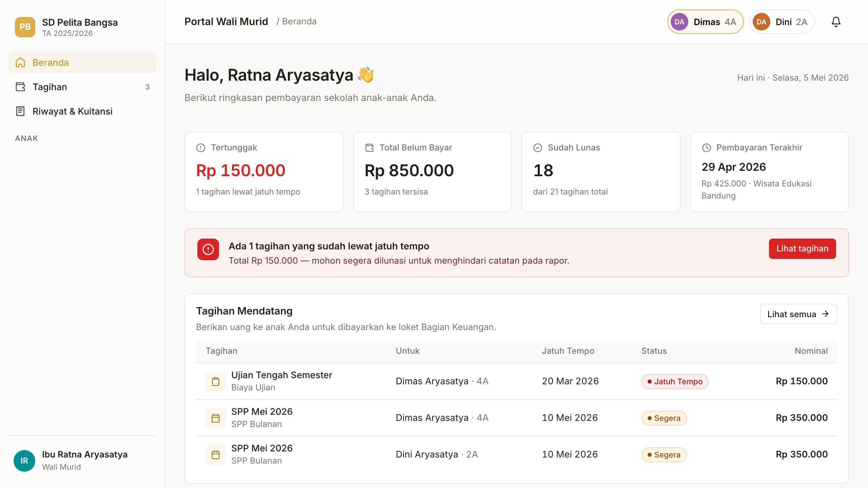Click Dini Aryasatya · 2A cell
The height and width of the screenshot is (488, 868).
[x=437, y=454]
